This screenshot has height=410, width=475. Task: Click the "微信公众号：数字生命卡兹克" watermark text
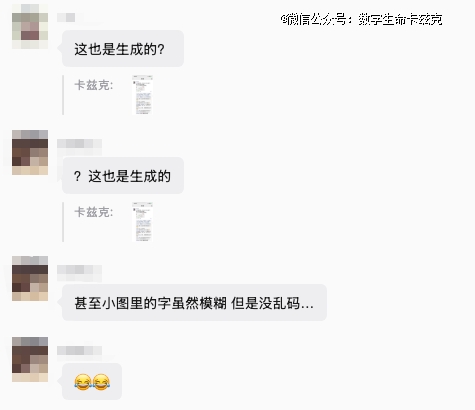pos(362,20)
